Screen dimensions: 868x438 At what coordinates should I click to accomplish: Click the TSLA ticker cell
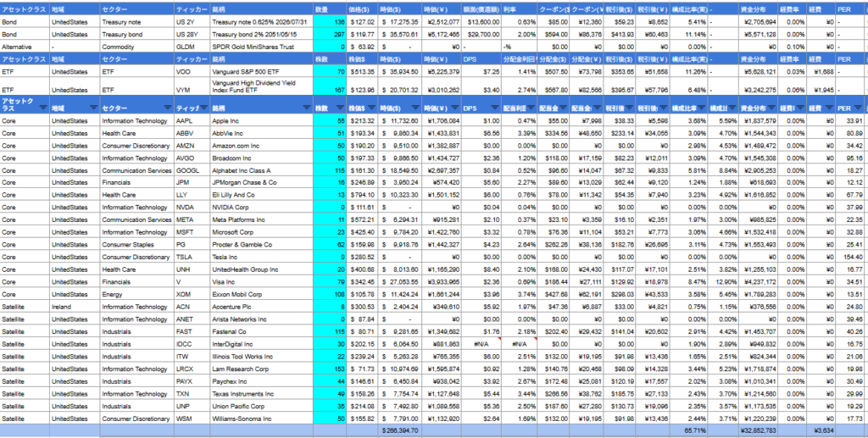point(192,258)
